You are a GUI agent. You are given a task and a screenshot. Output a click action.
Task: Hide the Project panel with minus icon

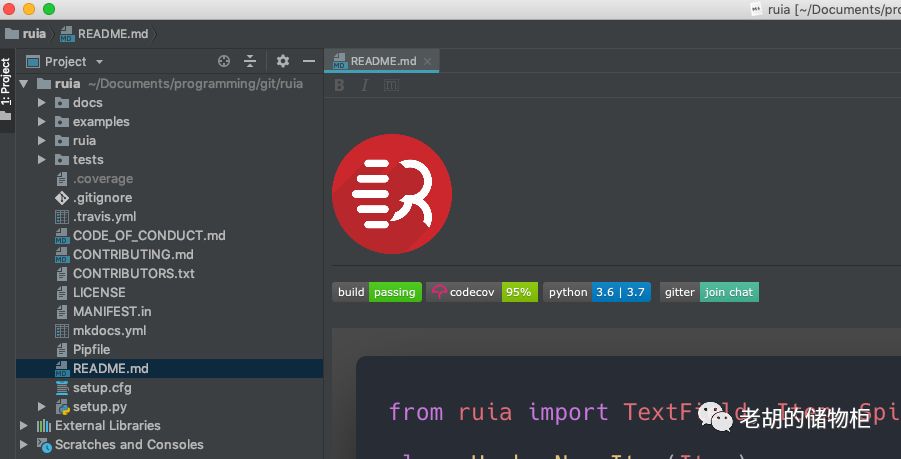pos(309,61)
